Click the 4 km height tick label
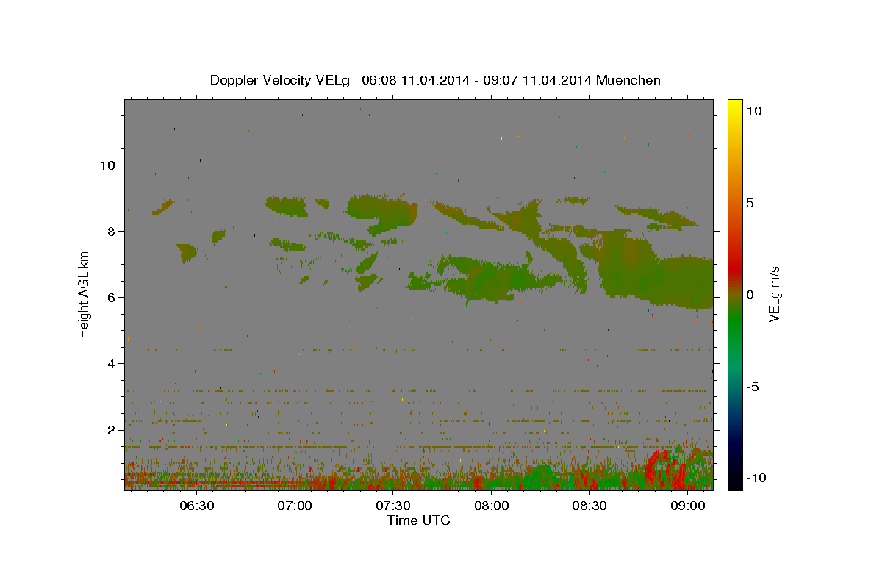Viewport: 882px width, 588px height. click(111, 363)
